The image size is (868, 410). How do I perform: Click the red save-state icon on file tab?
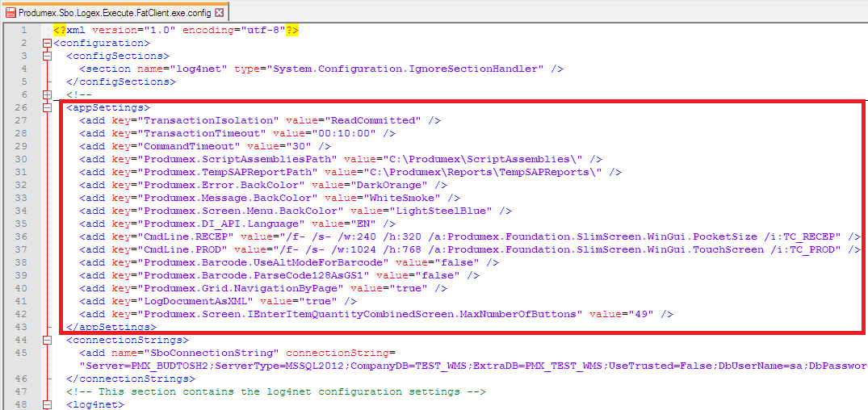pos(10,12)
